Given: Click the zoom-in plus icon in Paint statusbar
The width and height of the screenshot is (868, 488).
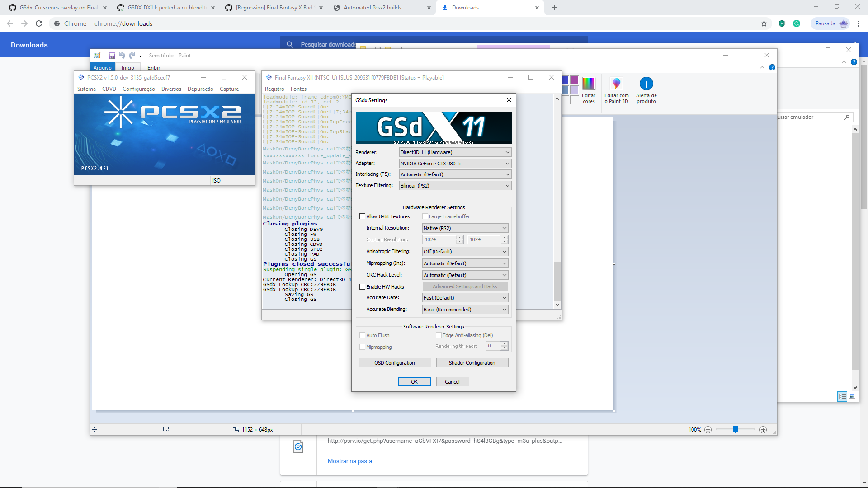Looking at the screenshot, I should click(762, 430).
